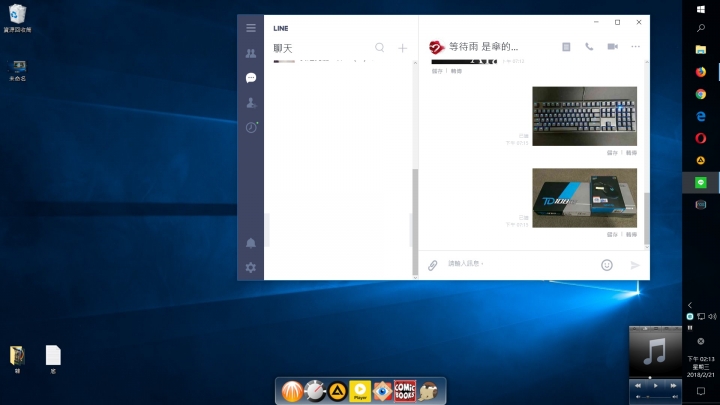Click the mini player progress bar

pos(655,377)
